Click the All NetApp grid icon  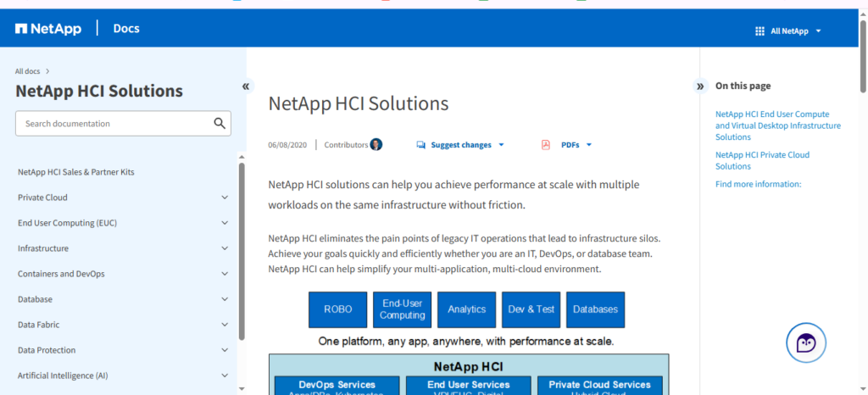click(x=759, y=31)
